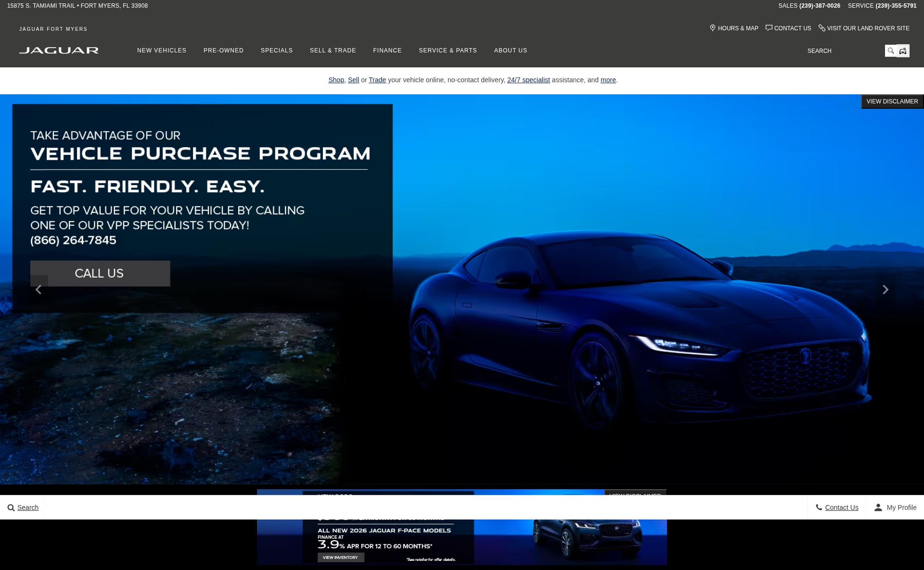Open the 24/7 specialist link
This screenshot has width=924, height=570.
point(528,80)
